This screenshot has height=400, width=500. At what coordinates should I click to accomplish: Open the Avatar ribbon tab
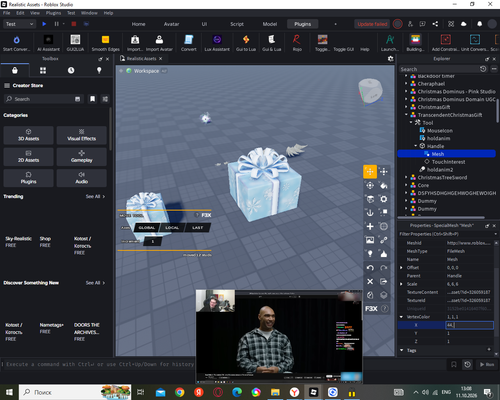(x=171, y=24)
